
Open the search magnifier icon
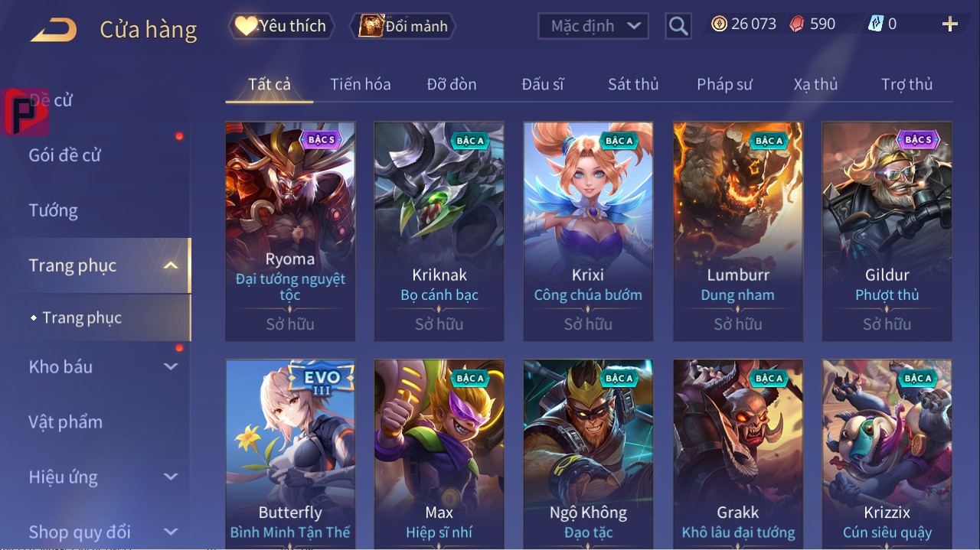tap(678, 26)
